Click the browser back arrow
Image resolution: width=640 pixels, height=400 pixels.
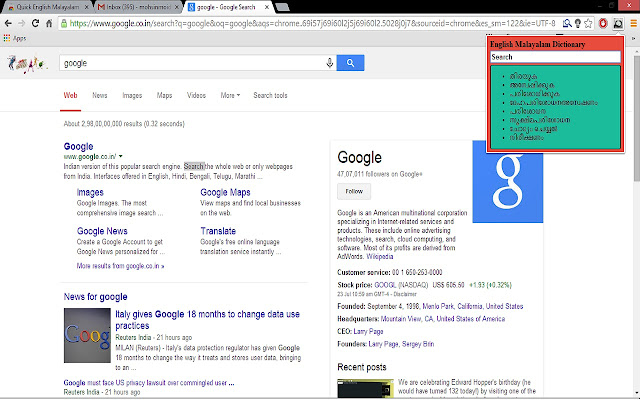(x=8, y=23)
